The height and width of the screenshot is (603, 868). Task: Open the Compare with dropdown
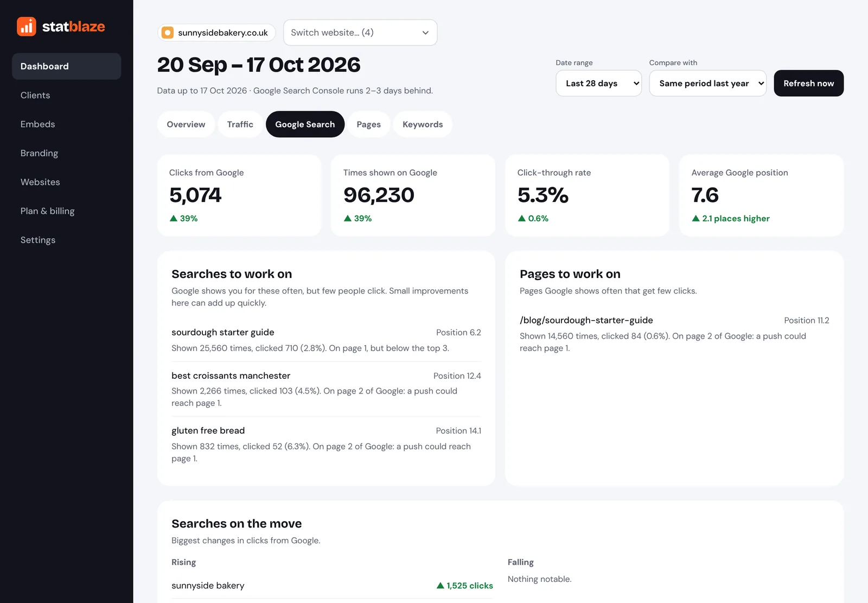pyautogui.click(x=707, y=83)
